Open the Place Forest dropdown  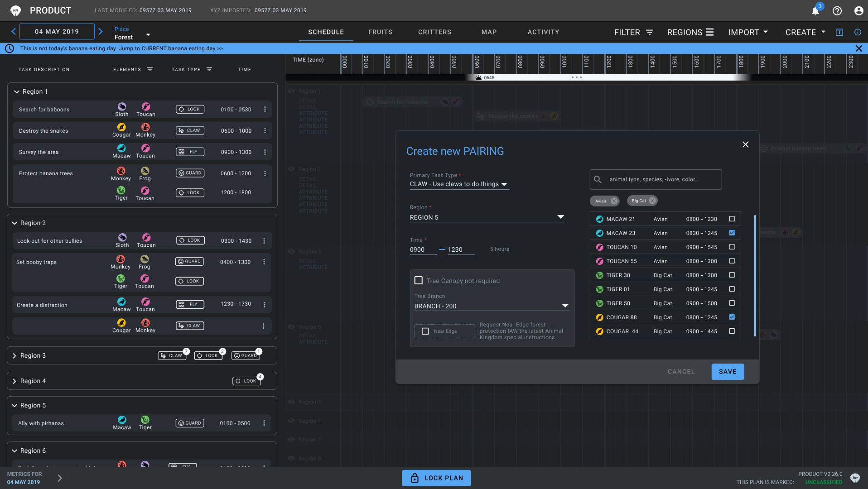tap(132, 34)
